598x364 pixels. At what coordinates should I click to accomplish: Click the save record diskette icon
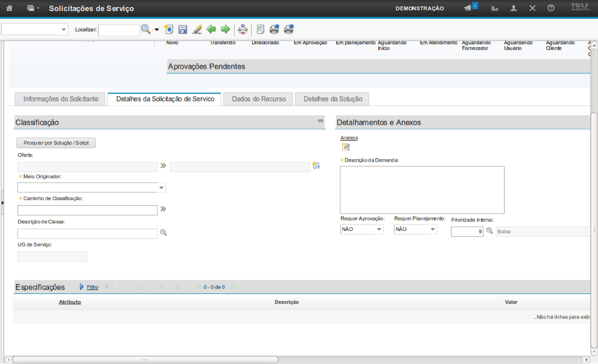click(x=183, y=29)
